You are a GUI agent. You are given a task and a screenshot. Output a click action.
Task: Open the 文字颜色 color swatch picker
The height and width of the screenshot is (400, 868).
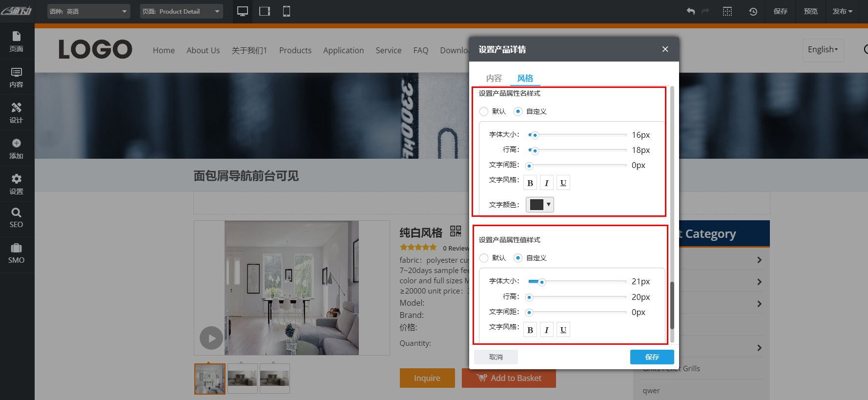tap(539, 205)
